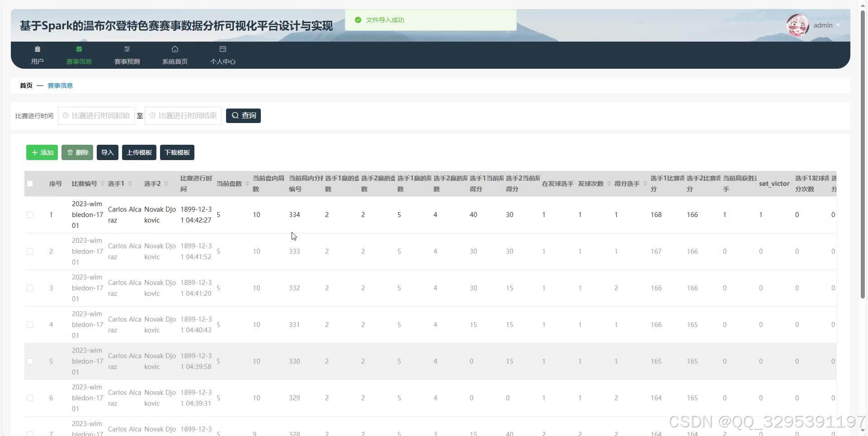Check the checkbox for row 1
Screen dimensions: 868x436
(x=30, y=215)
